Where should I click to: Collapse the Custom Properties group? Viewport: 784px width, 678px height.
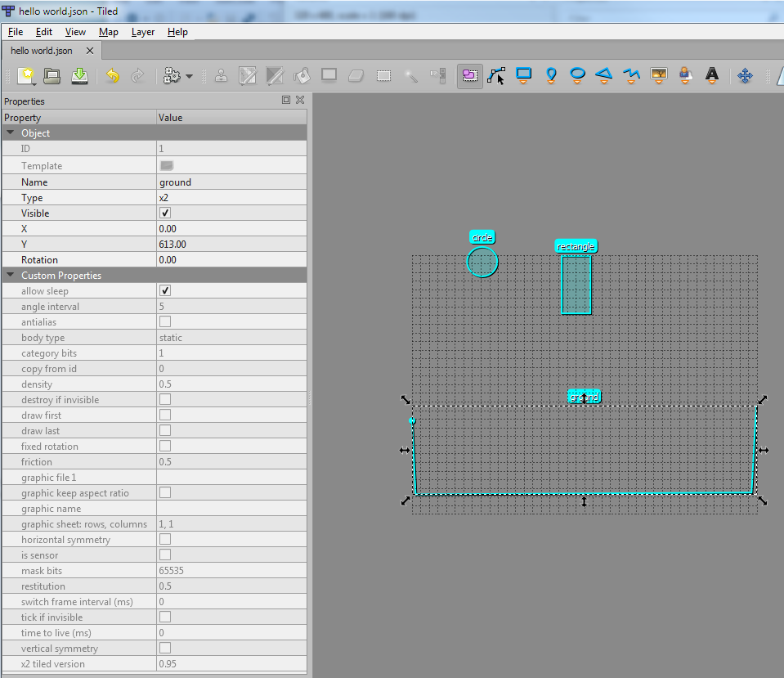click(11, 275)
